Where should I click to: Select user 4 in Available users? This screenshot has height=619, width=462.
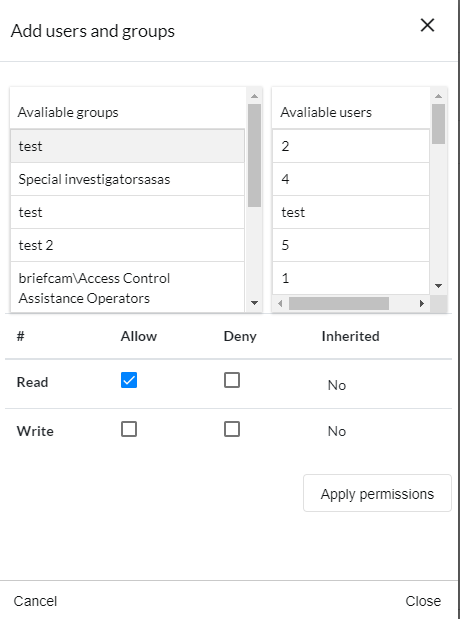(351, 179)
